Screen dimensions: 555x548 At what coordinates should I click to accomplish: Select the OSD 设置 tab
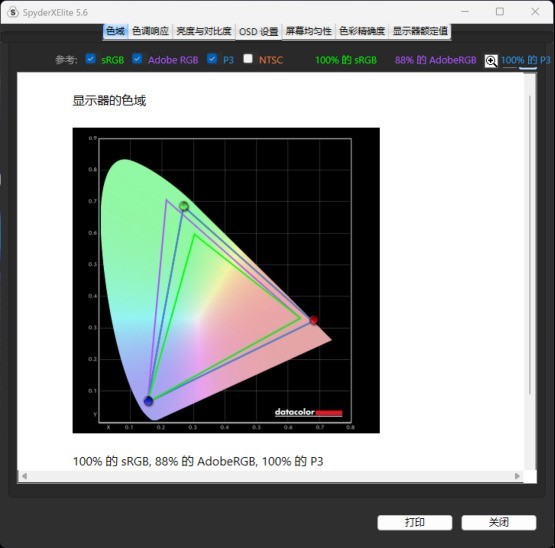pos(259,32)
